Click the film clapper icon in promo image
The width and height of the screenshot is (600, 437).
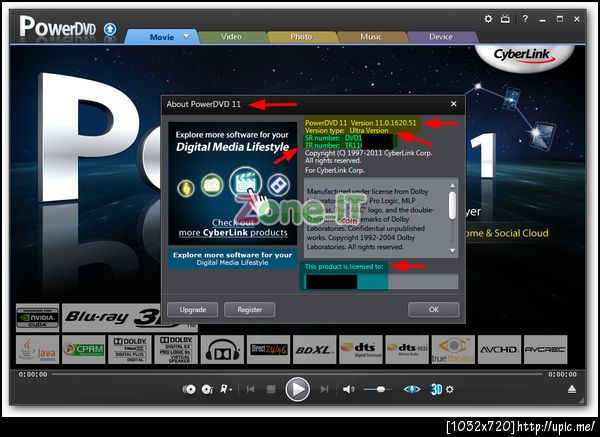pyautogui.click(x=245, y=184)
